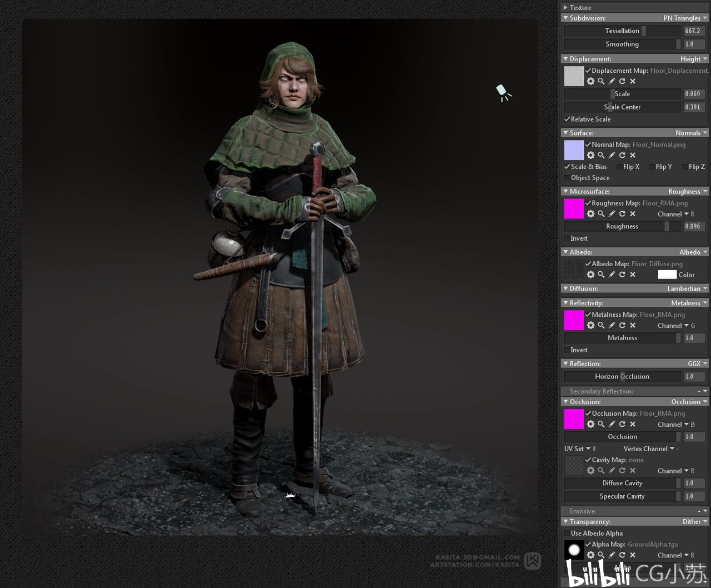Click the magnifier icon under Normal Map
The width and height of the screenshot is (711, 588).
coord(601,155)
